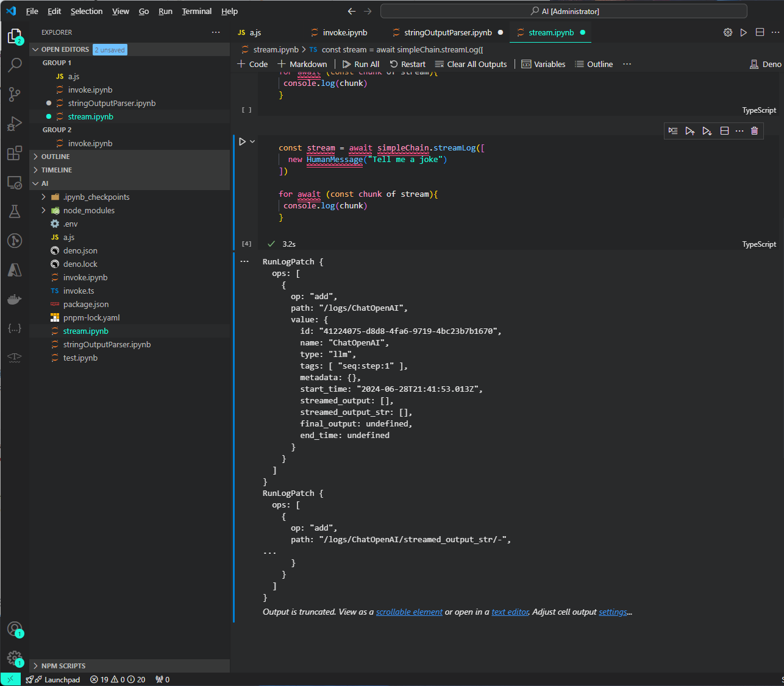This screenshot has width=784, height=686.
Task: Switch to invoke.ipynb tab
Action: (x=345, y=32)
